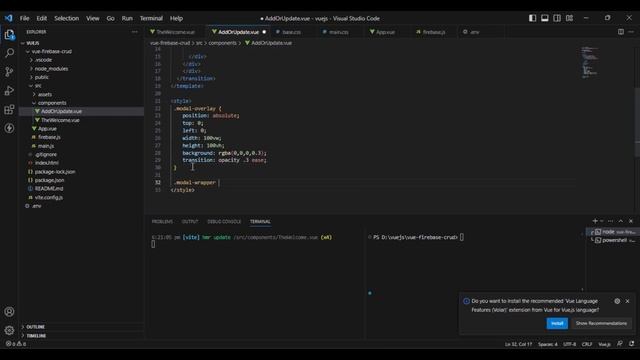The height and width of the screenshot is (360, 640).
Task: Toggle primary side bar layout button
Action: (x=532, y=18)
